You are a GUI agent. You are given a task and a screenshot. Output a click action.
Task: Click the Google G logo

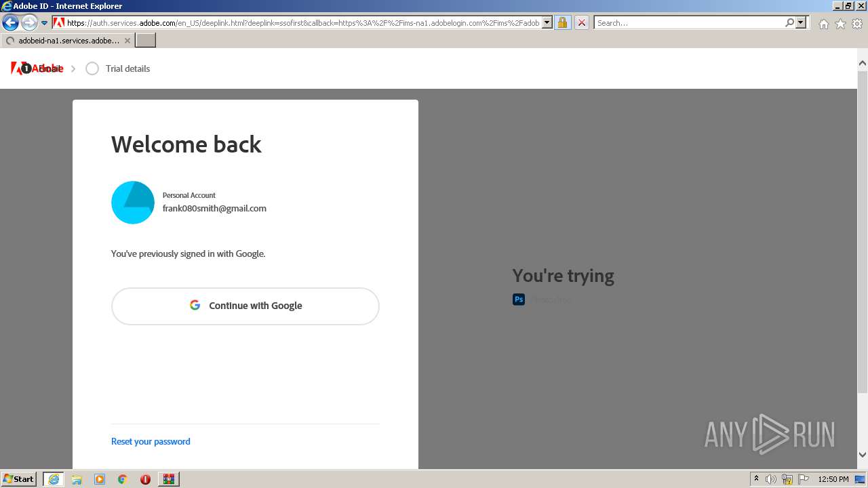[195, 305]
